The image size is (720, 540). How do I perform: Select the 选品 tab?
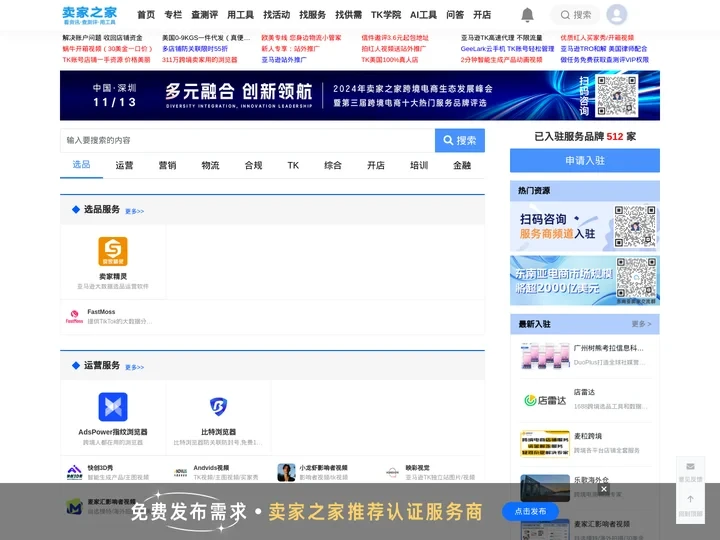tap(81, 164)
